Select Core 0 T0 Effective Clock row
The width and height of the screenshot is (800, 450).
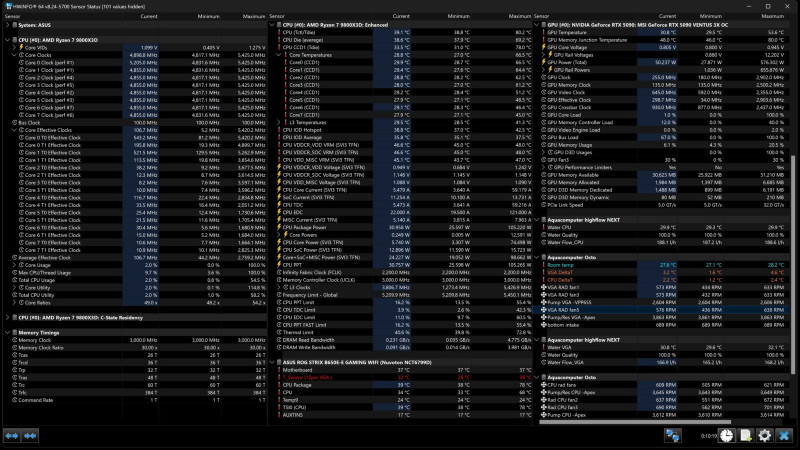[x=134, y=138]
